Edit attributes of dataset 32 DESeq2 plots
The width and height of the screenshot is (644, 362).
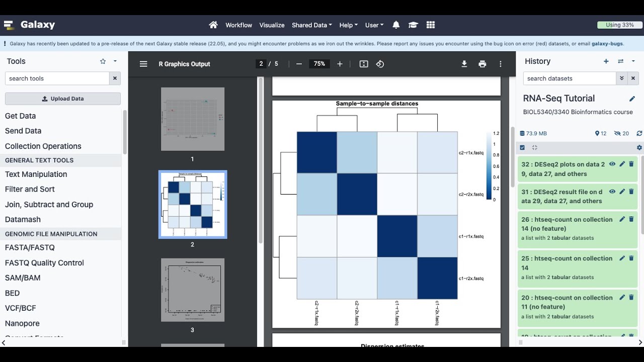pos(622,164)
